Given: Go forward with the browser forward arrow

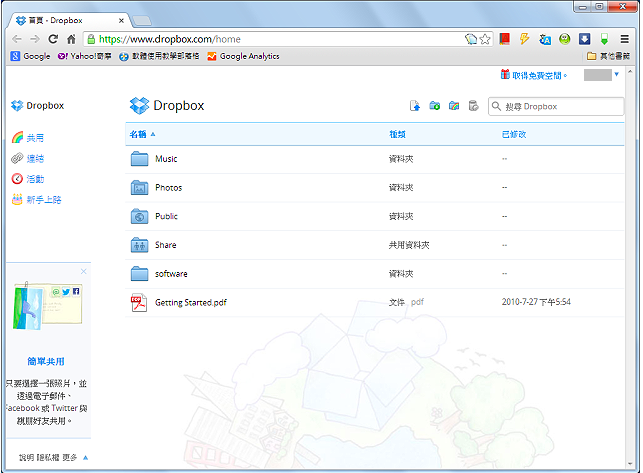Looking at the screenshot, I should click(35, 39).
